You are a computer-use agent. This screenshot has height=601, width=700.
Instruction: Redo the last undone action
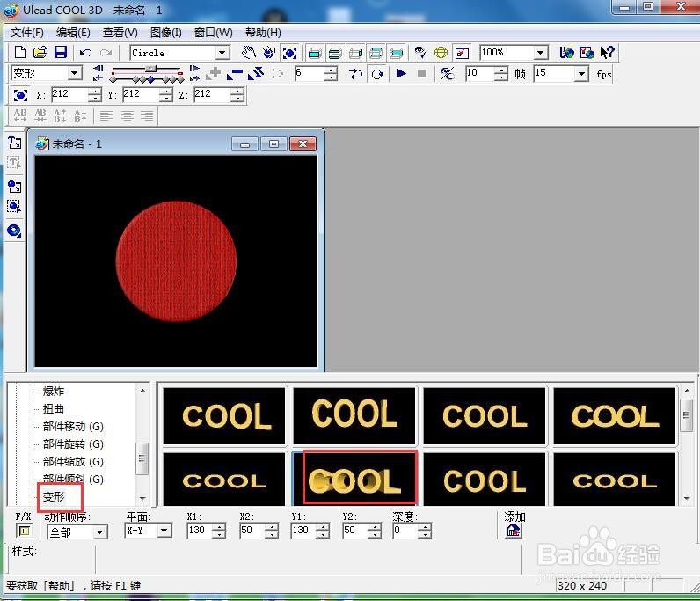106,53
